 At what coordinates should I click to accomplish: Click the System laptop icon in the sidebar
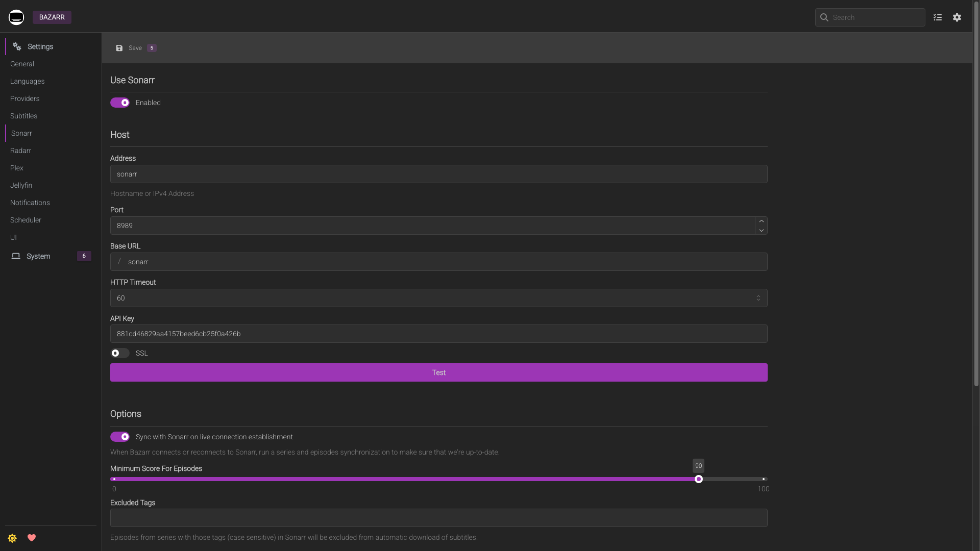click(16, 256)
